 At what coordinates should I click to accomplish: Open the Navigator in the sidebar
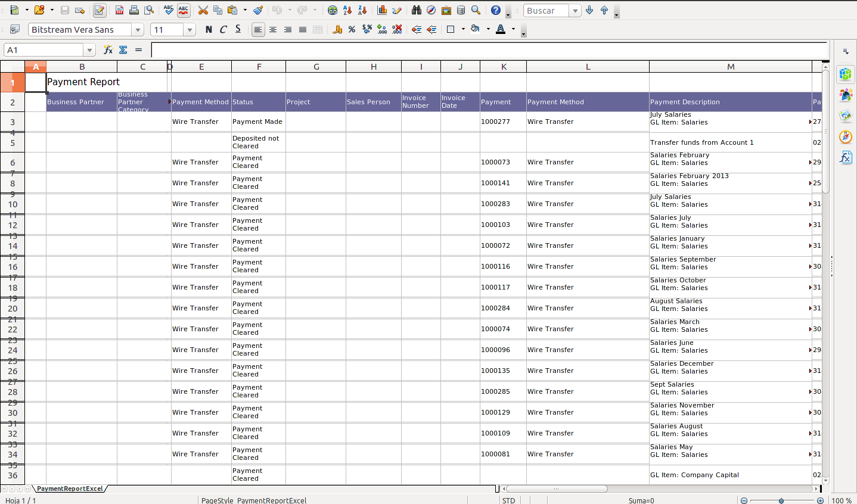846,137
